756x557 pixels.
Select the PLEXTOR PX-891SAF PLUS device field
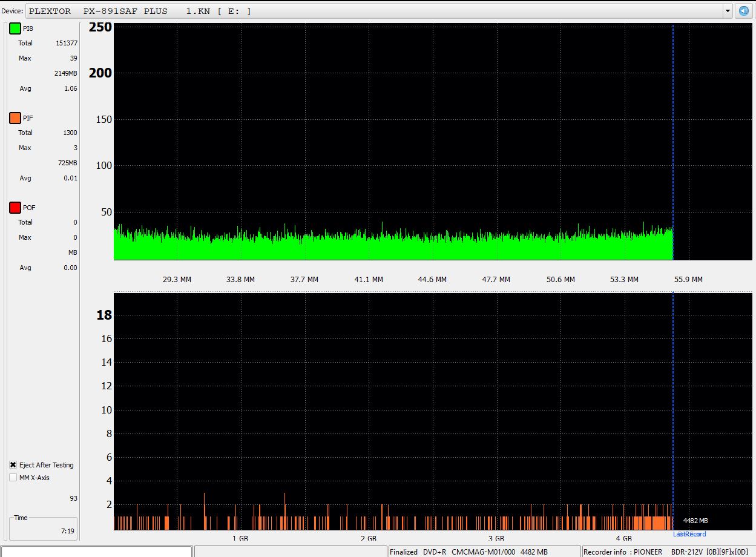[x=375, y=11]
